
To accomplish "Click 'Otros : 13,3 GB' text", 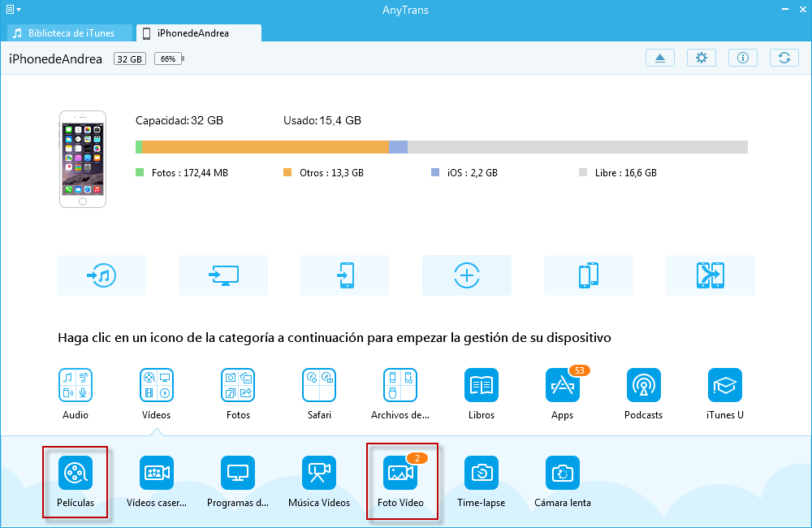I will [x=331, y=172].
